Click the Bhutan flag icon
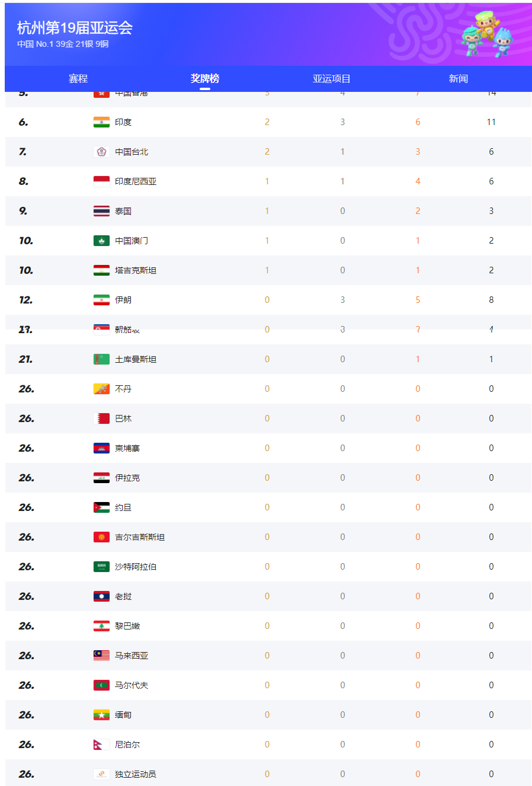532x786 pixels. 101,389
